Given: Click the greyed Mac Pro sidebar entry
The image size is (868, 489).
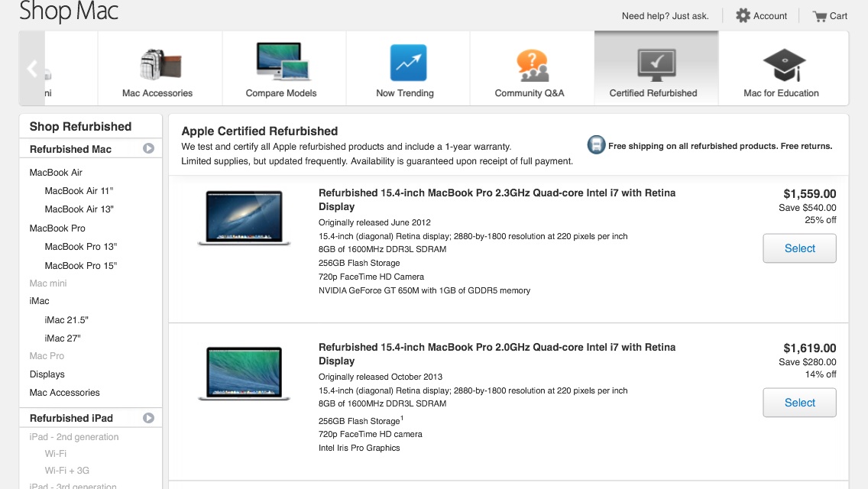Looking at the screenshot, I should tap(47, 355).
